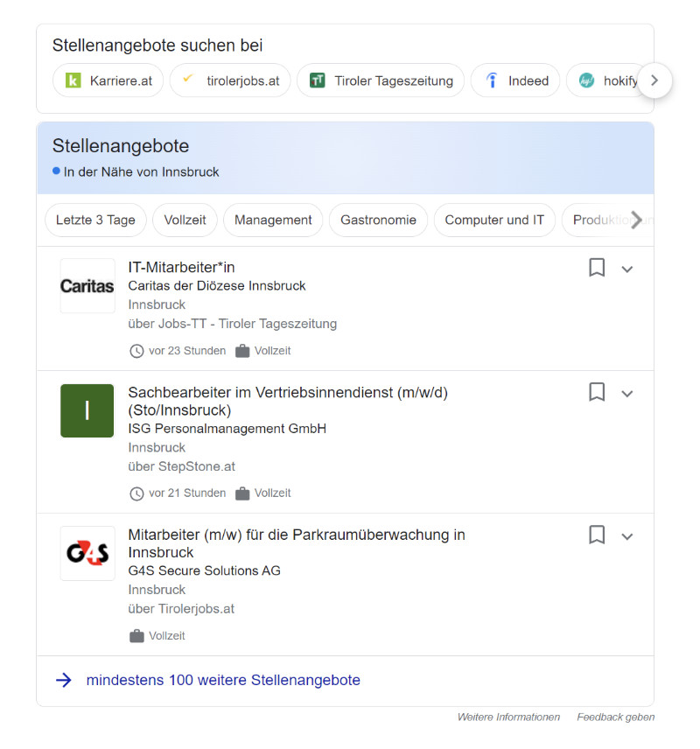Click the Indeed logo icon
The image size is (700, 749).
pos(491,80)
